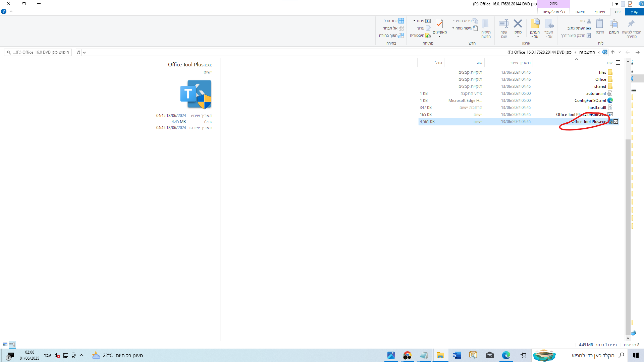Click the Up one level arrow
This screenshot has height=362, width=644.
click(613, 52)
